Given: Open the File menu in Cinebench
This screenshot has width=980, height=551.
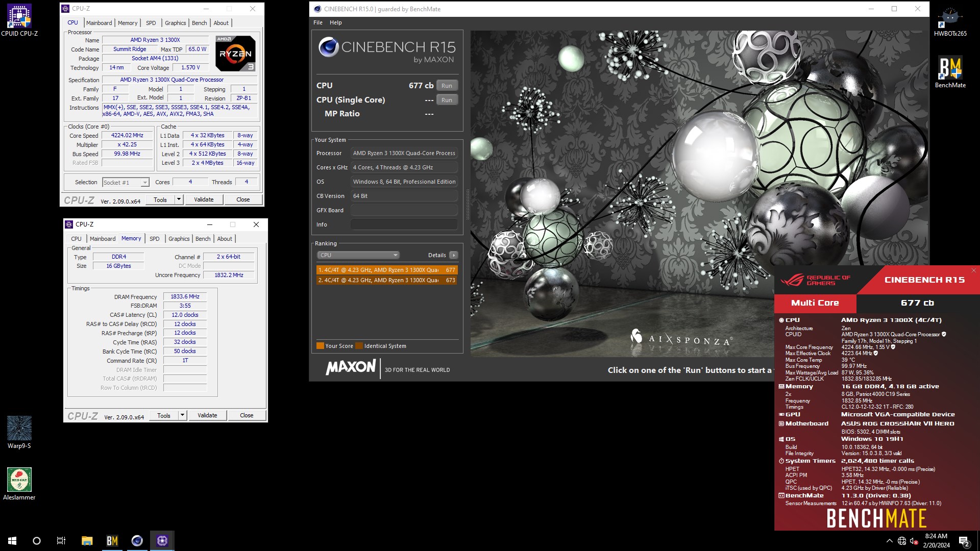Looking at the screenshot, I should tap(318, 22).
